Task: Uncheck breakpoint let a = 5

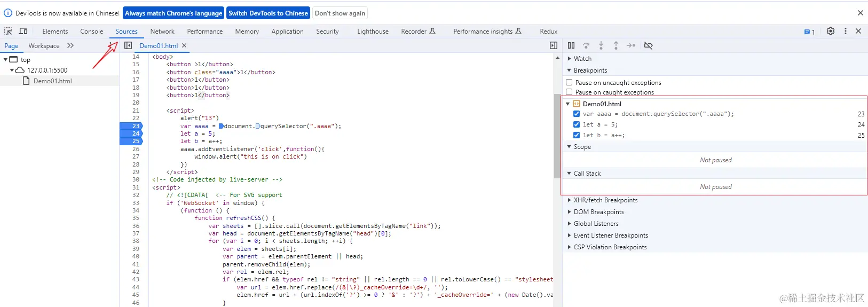Action: (577, 124)
